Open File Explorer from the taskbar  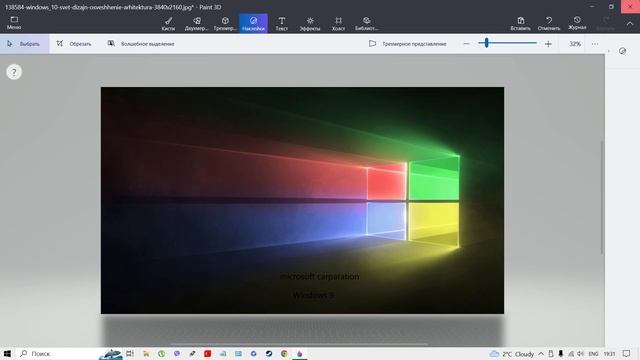146,354
